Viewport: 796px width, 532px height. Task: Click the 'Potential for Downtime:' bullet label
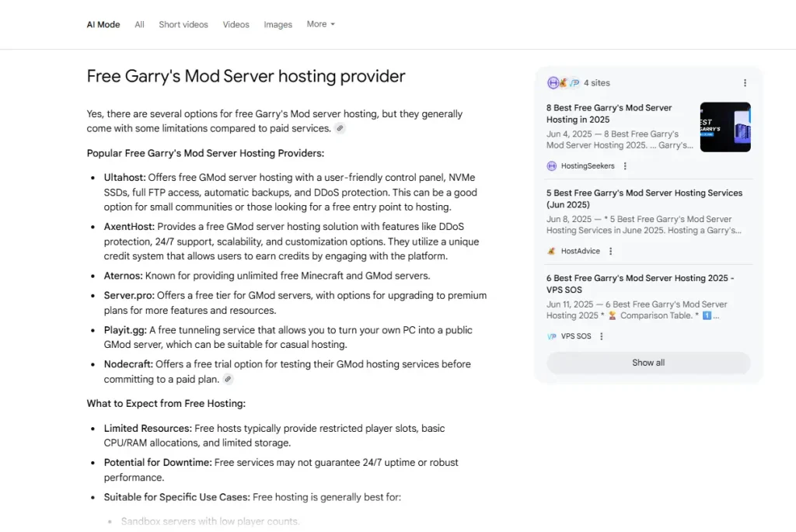158,463
